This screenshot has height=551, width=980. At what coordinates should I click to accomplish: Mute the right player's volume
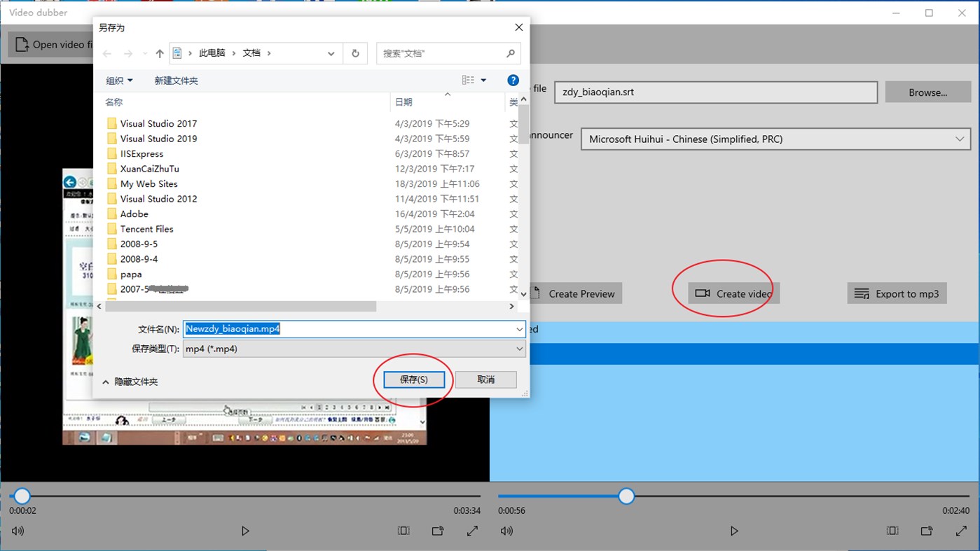coord(506,531)
